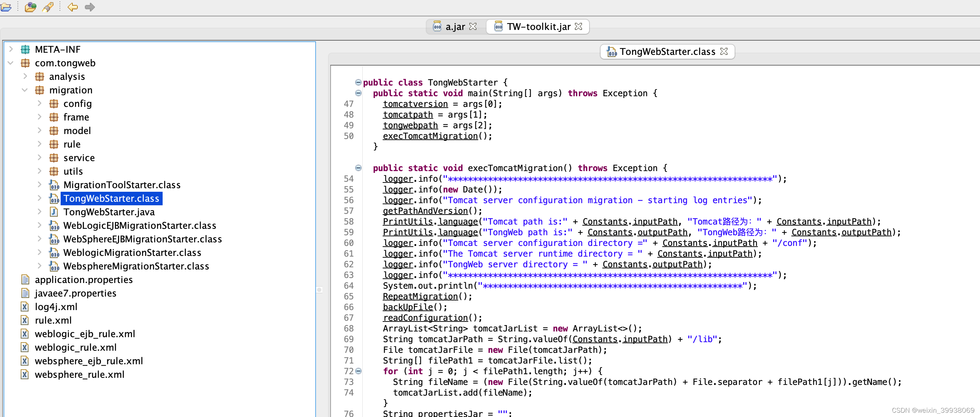
Task: Close the a.jar tab
Action: click(473, 27)
